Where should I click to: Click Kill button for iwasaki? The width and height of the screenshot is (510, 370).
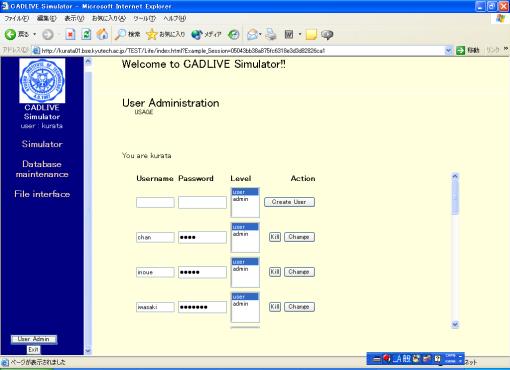coord(275,307)
